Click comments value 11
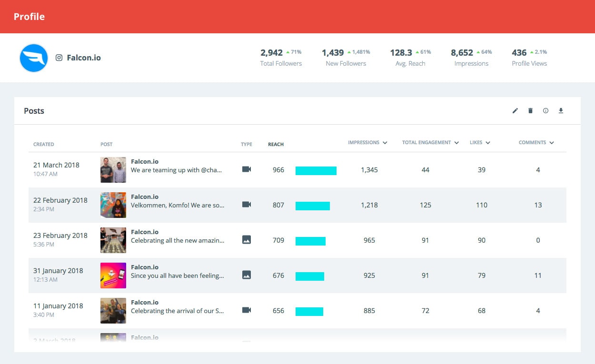Viewport: 595px width, 364px height. tap(538, 275)
